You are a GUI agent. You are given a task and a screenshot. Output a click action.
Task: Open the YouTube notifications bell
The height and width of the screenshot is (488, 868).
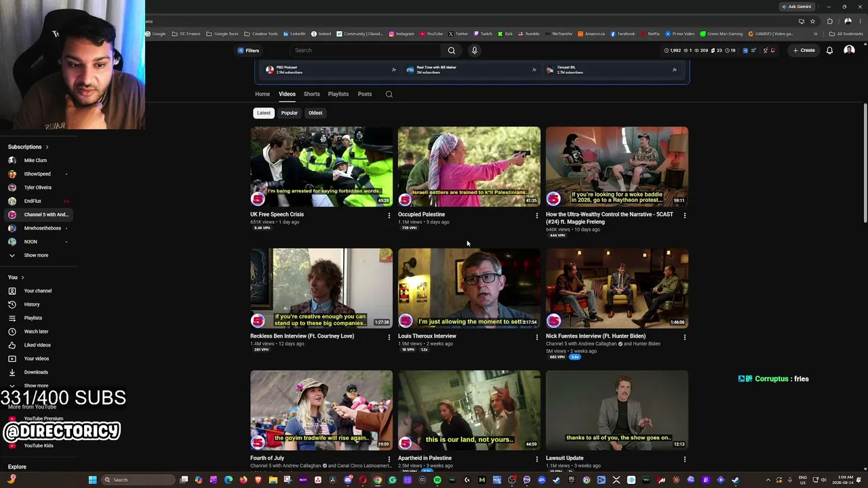(x=829, y=50)
